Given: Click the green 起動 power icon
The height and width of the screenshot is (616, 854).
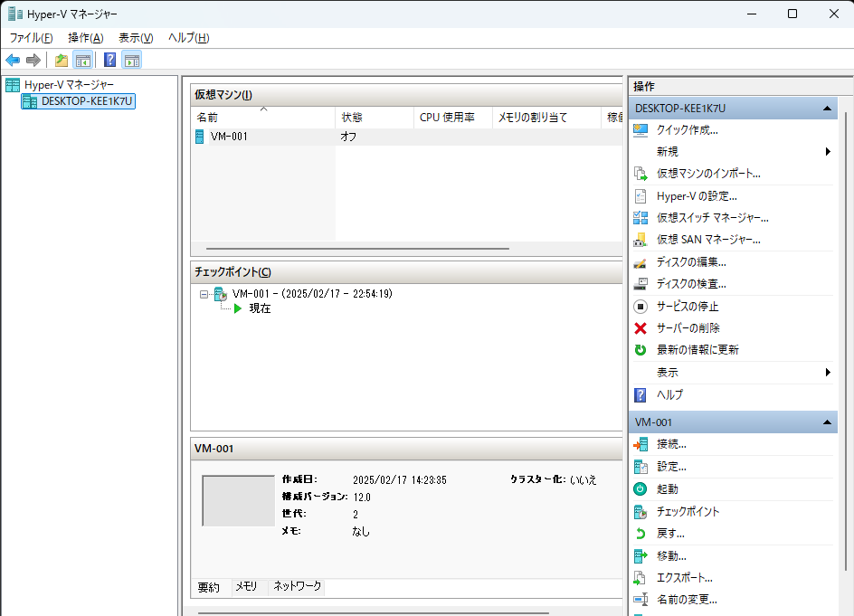Looking at the screenshot, I should pyautogui.click(x=640, y=489).
